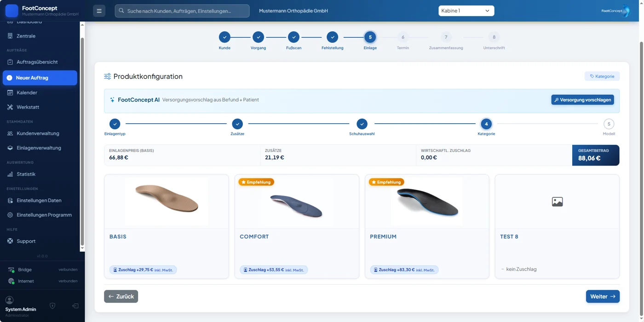This screenshot has width=644, height=322.
Task: Go to the Einlagentyp configuration sub-step
Action: [x=115, y=124]
